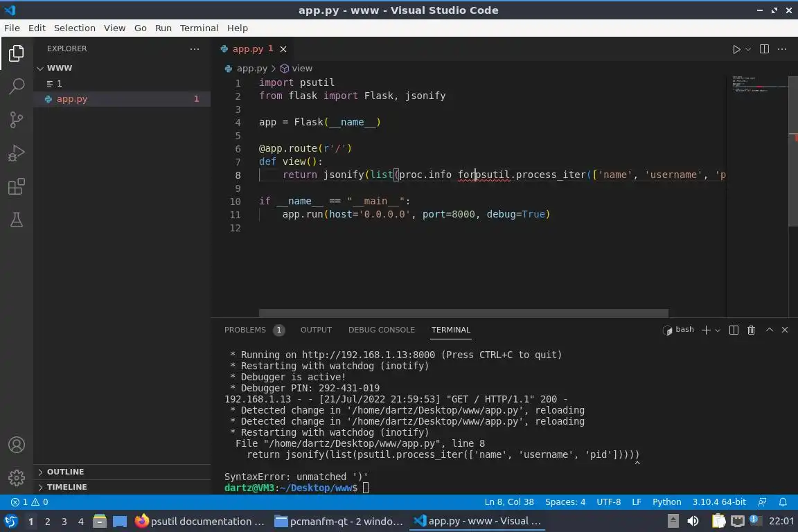
Task: Open the Help menu
Action: point(237,28)
